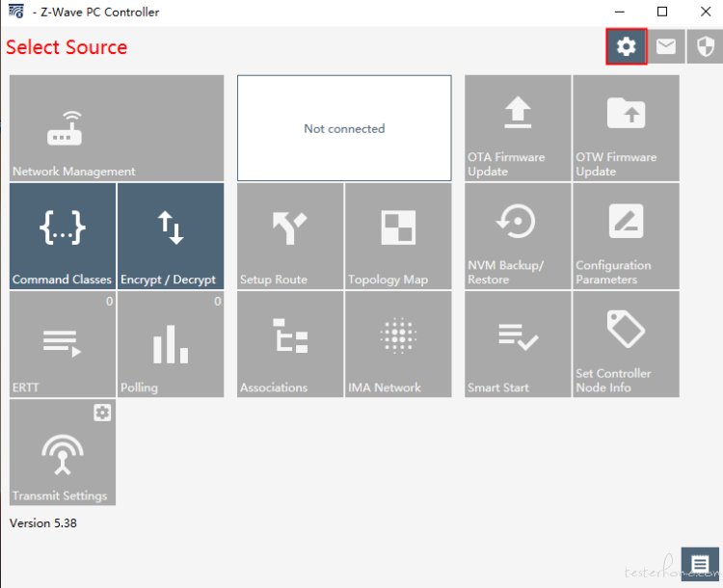
Task: Click the gear on Transmit Settings tile
Action: [102, 413]
